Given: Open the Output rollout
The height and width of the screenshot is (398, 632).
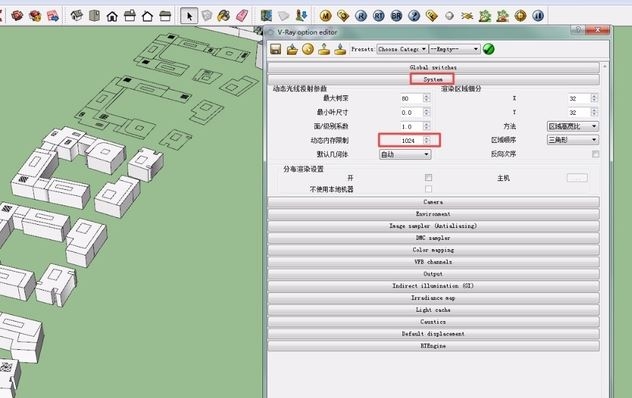Looking at the screenshot, I should 433,274.
